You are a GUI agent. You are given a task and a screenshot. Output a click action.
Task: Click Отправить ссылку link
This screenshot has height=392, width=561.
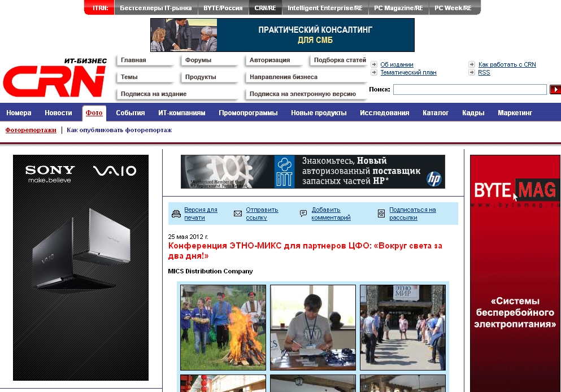pos(262,214)
